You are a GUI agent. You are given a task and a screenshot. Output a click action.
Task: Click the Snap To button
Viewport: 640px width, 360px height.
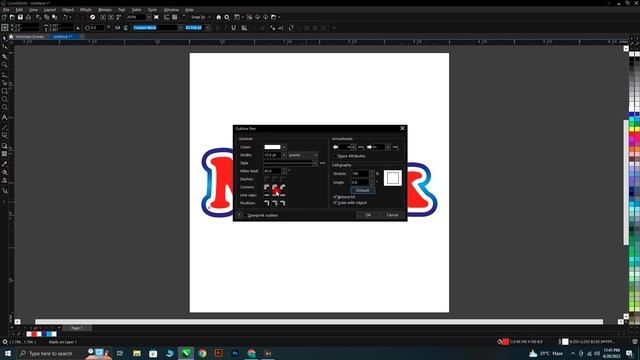(x=198, y=17)
